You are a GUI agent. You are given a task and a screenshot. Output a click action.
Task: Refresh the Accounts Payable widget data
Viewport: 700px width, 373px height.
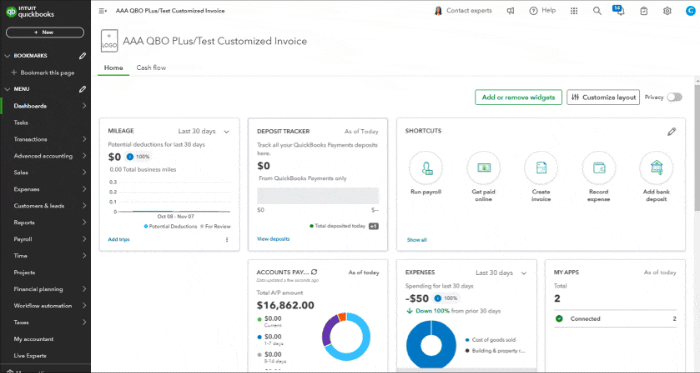click(x=314, y=272)
